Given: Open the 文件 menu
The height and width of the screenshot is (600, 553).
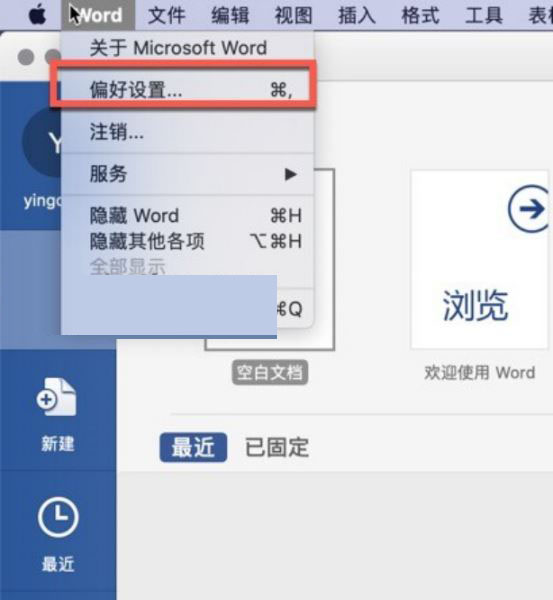Looking at the screenshot, I should (166, 15).
